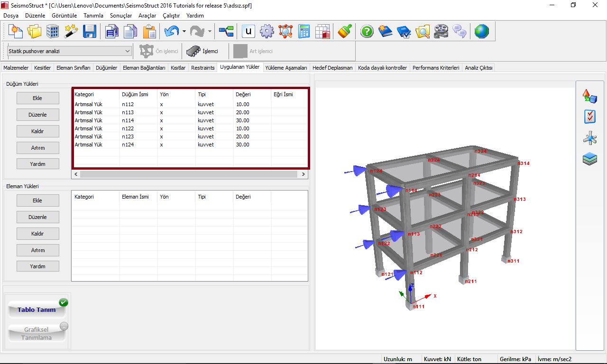Open the layers stack icon in side panel
Image resolution: width=607 pixels, height=364 pixels.
[589, 159]
